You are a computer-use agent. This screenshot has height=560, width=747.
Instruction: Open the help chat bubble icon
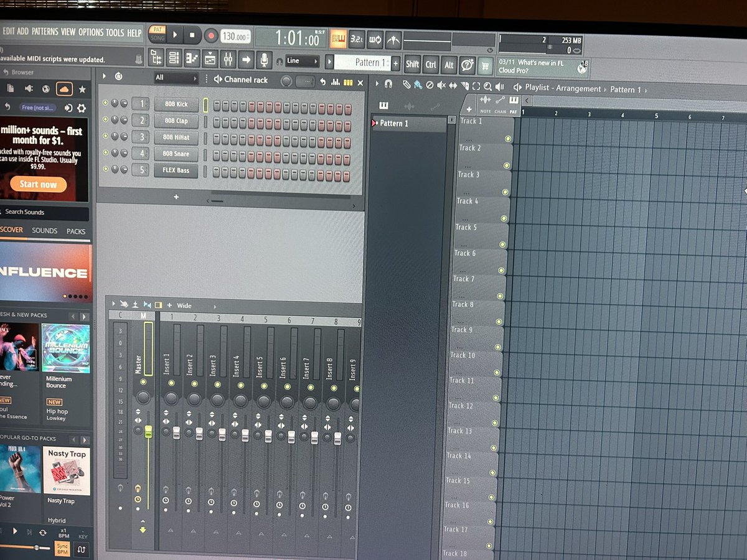pos(467,64)
